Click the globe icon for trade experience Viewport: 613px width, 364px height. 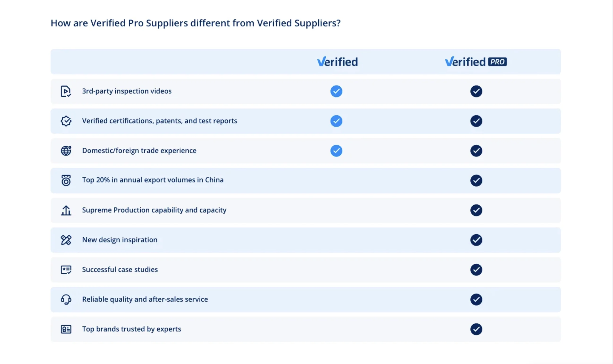click(66, 151)
